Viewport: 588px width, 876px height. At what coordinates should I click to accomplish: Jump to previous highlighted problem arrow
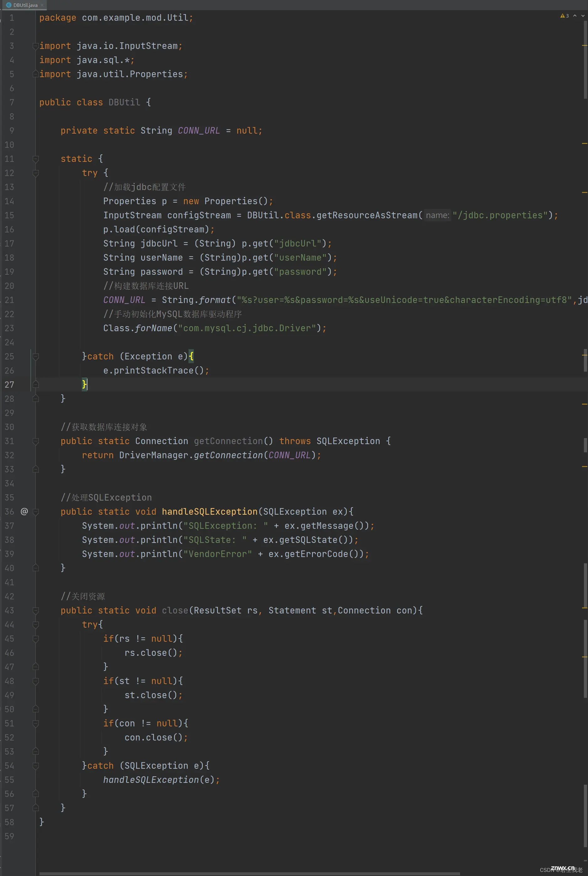click(575, 16)
